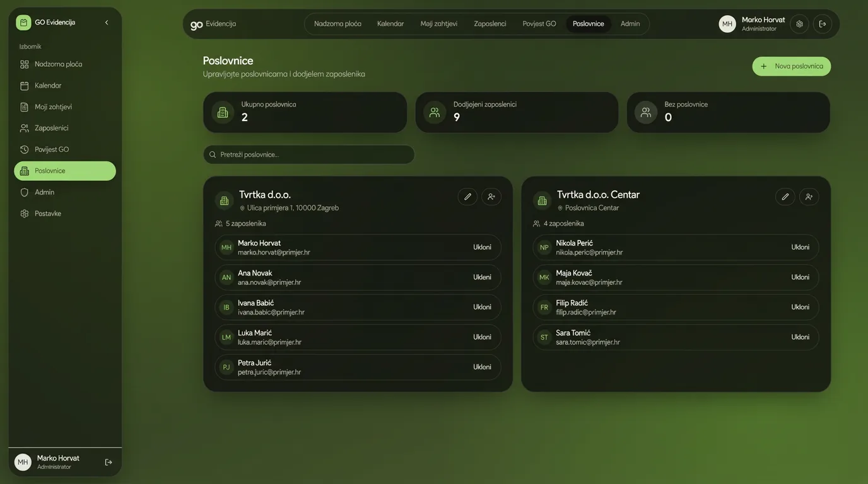Image resolution: width=868 pixels, height=484 pixels.
Task: Open the Admin top tab
Action: 630,24
